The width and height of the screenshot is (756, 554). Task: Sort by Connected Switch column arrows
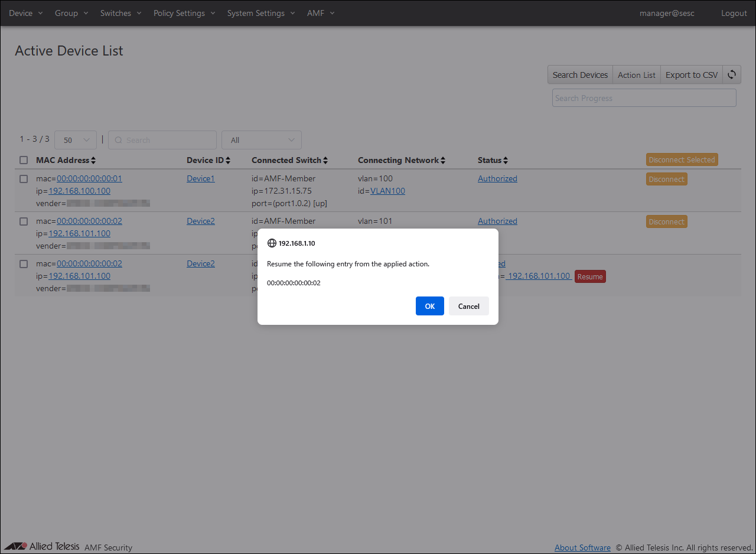(325, 161)
